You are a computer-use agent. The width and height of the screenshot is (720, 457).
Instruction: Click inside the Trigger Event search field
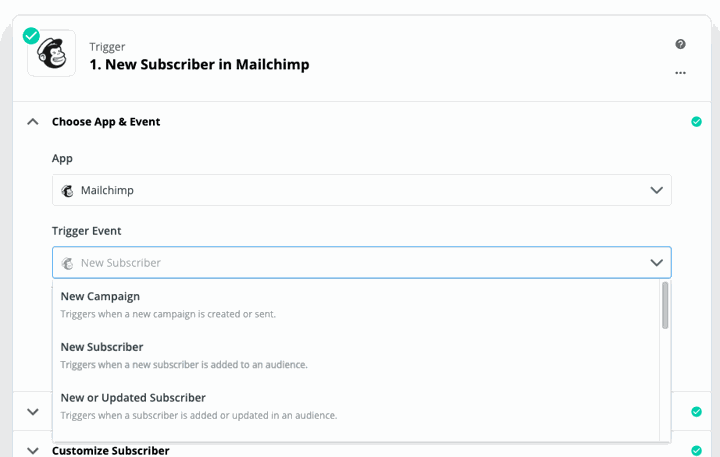tap(362, 263)
